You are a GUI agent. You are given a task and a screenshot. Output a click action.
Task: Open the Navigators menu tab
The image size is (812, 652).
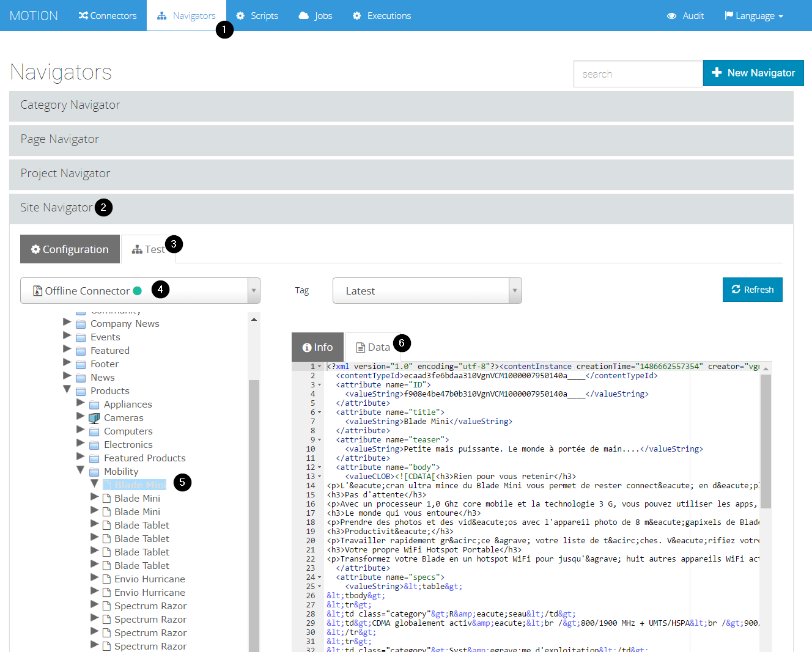[186, 15]
